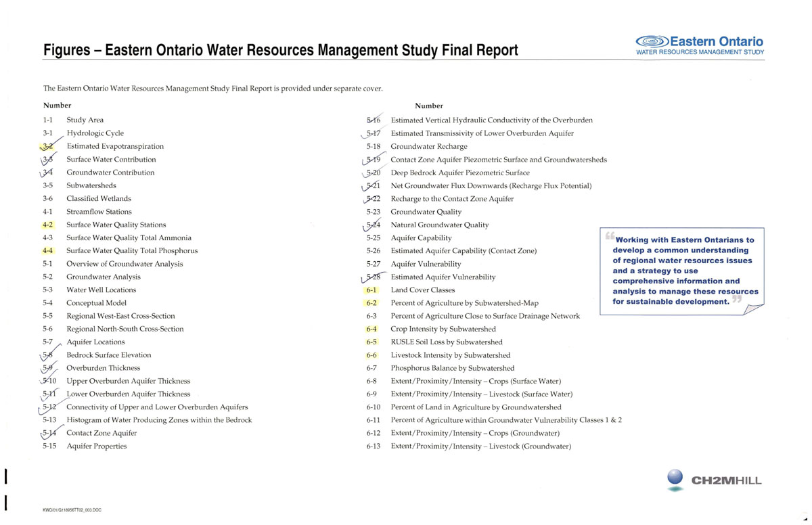Image resolution: width=812 pixels, height=525 pixels.
Task: Click the pen mark next to Contact Zone Aquifer
Action: (47, 433)
